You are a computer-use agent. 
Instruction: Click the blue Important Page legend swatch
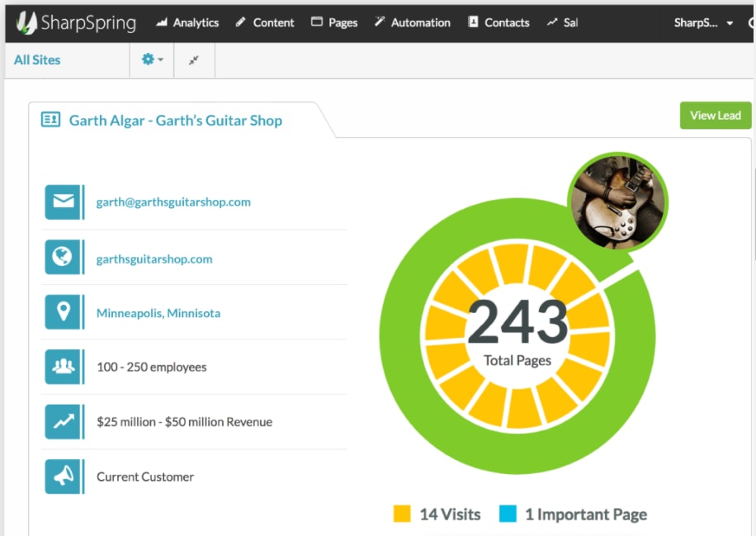(x=508, y=514)
